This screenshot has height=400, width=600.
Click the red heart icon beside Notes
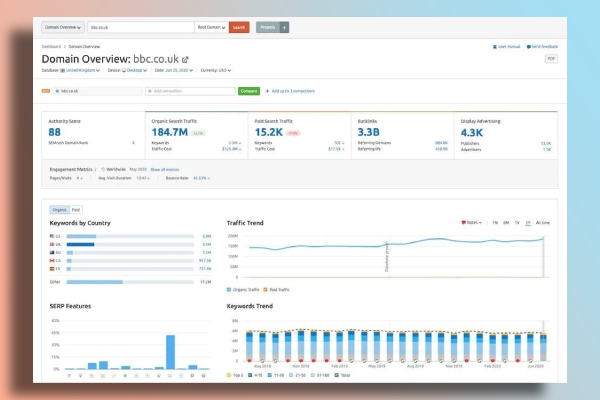[463, 222]
